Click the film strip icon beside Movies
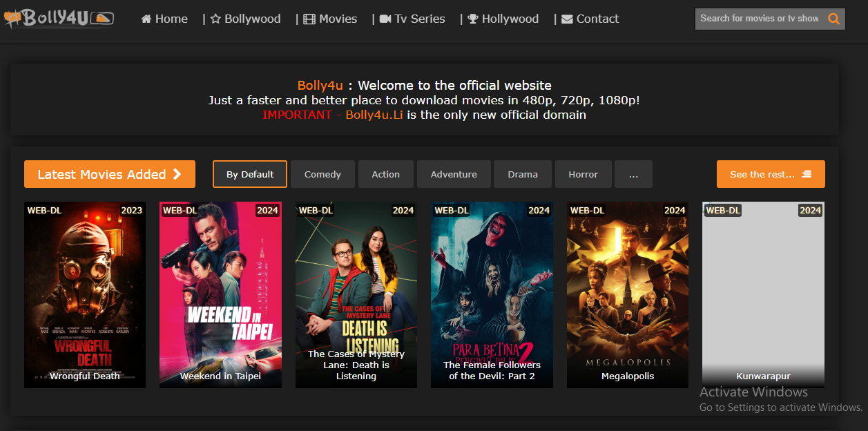Viewport: 868px width, 431px height. point(309,19)
